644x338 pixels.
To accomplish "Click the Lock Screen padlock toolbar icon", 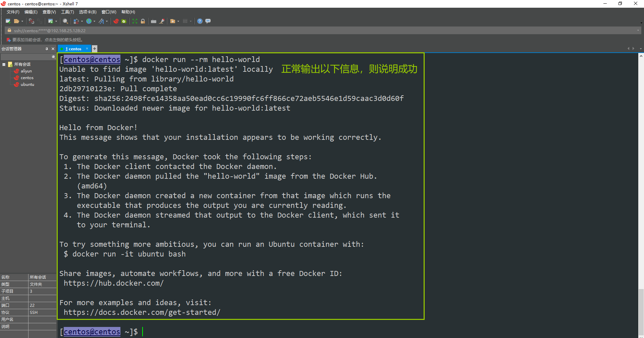I will [143, 21].
